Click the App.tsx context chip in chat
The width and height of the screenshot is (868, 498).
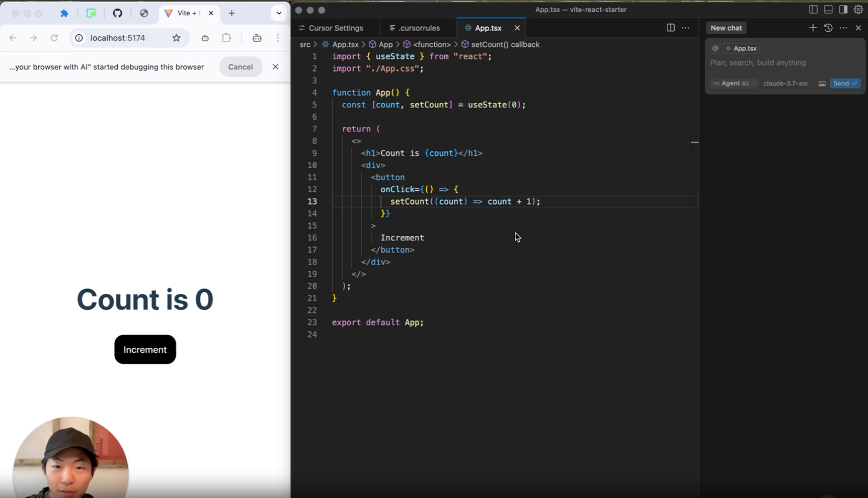pos(741,48)
